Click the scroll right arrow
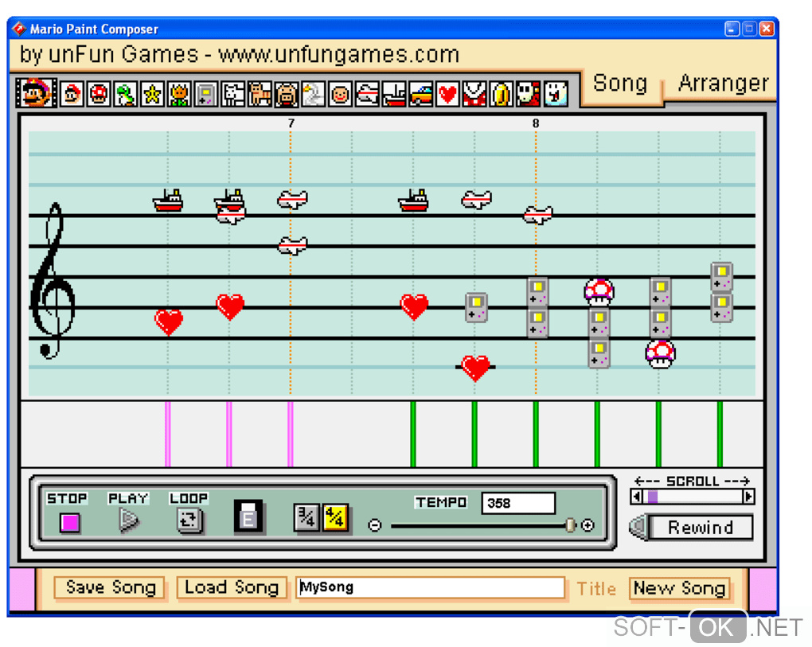 748,497
